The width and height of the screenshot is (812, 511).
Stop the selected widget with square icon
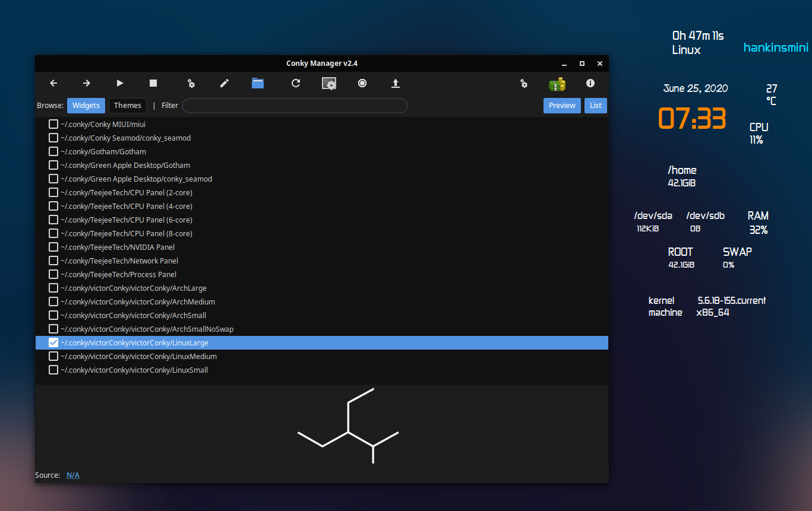[x=153, y=84]
